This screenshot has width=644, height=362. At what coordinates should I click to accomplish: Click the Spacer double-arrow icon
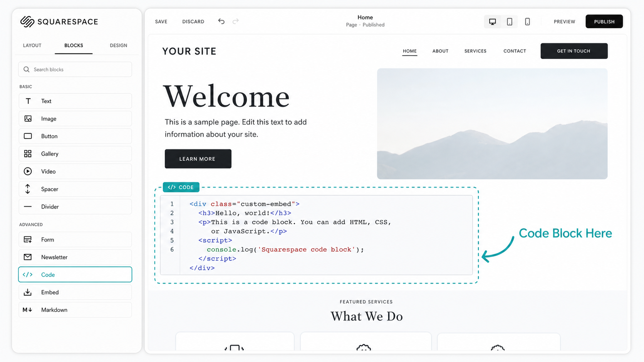(28, 189)
